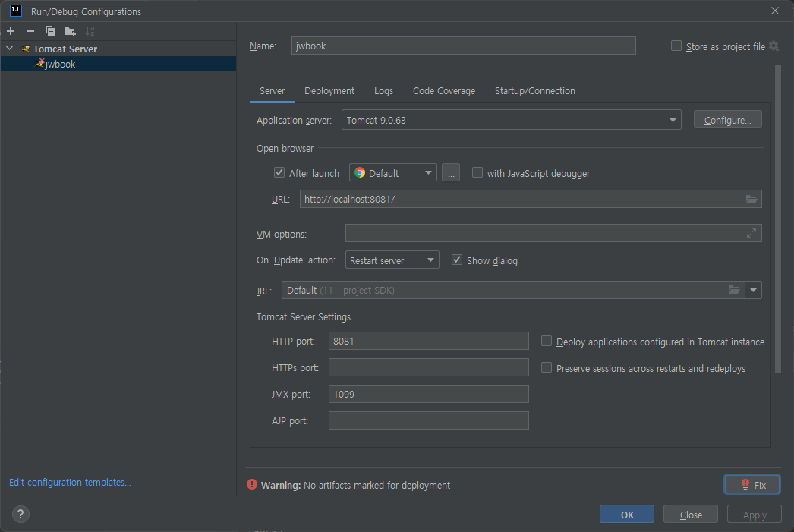Copy the selected configuration
794x532 pixels.
pos(49,31)
